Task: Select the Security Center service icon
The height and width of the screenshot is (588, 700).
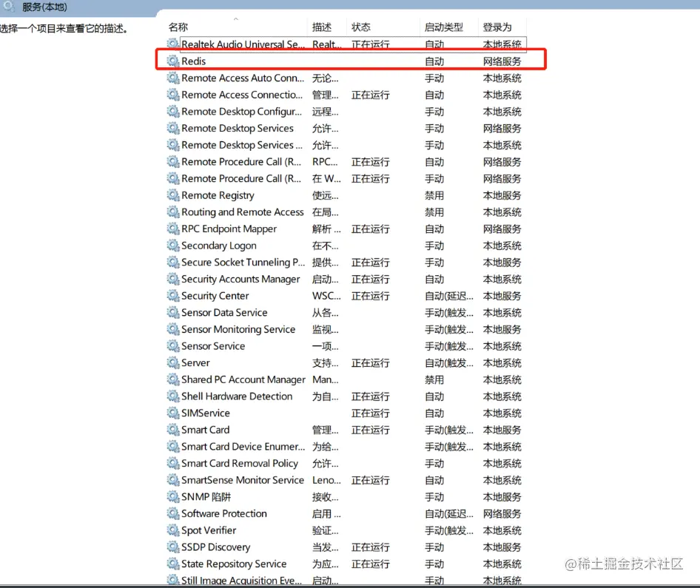Action: click(x=172, y=295)
